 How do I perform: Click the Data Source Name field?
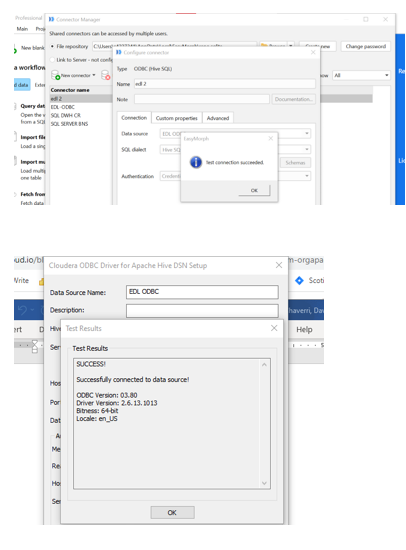(x=202, y=292)
